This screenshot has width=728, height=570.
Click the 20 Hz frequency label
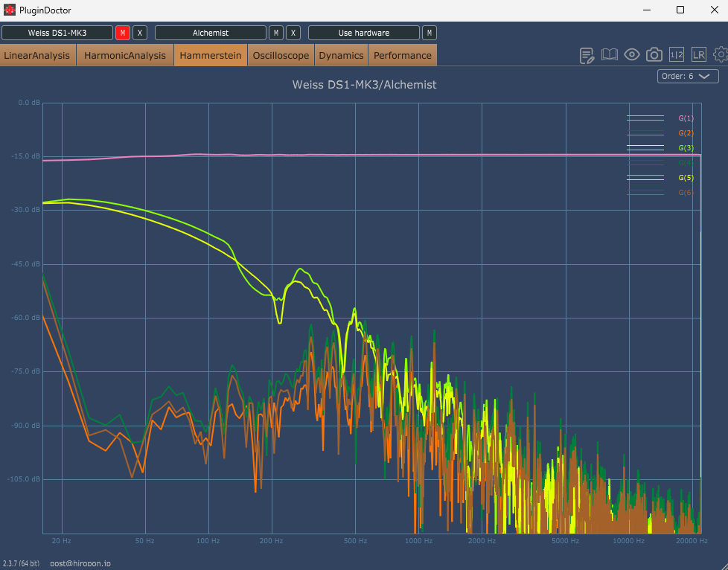click(x=61, y=541)
